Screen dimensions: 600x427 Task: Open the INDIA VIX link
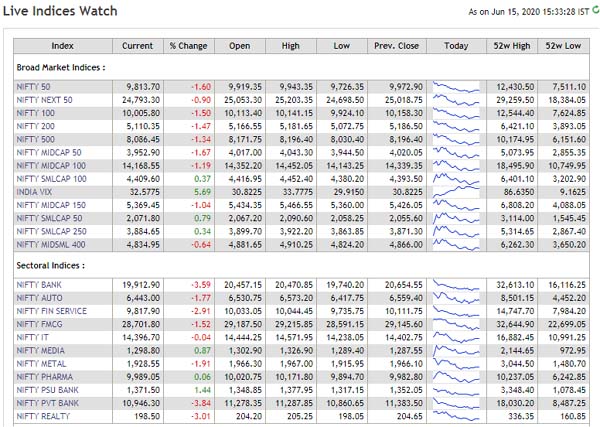[34, 192]
